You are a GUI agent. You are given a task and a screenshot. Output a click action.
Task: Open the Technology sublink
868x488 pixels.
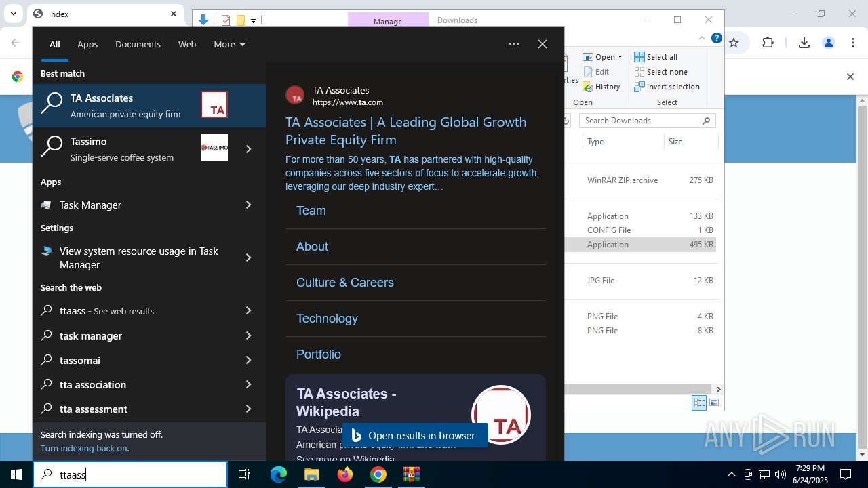point(327,319)
